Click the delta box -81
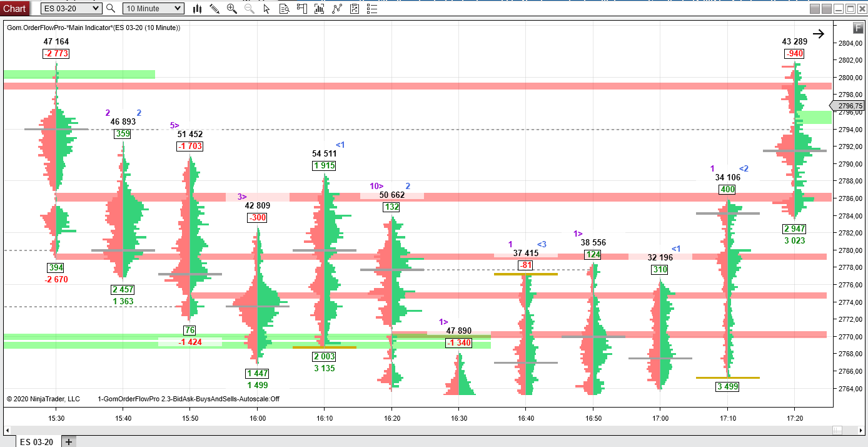This screenshot has width=868, height=447. tap(526, 265)
